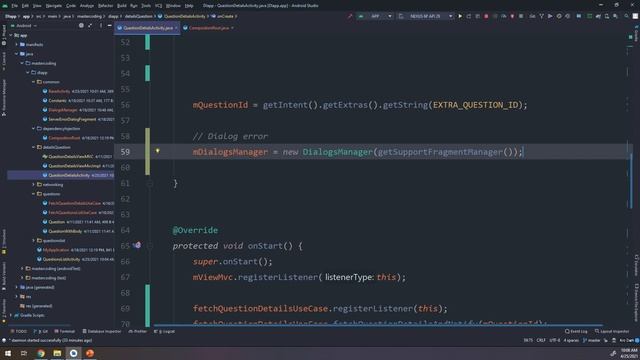The image size is (640, 360).
Task: Open the Navigate menu
Action: point(53,6)
